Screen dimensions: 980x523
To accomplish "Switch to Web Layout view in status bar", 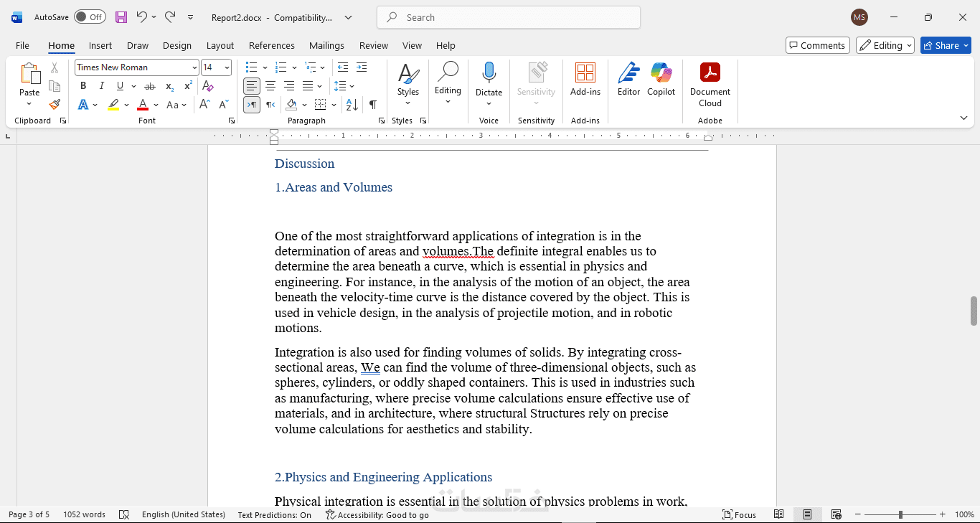I will (x=836, y=514).
